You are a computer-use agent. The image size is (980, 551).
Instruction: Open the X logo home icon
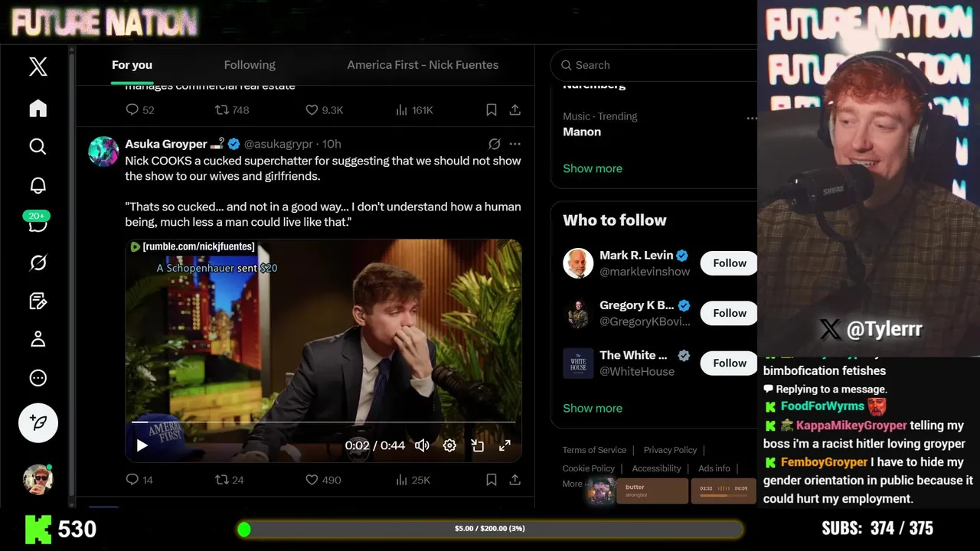[x=38, y=67]
